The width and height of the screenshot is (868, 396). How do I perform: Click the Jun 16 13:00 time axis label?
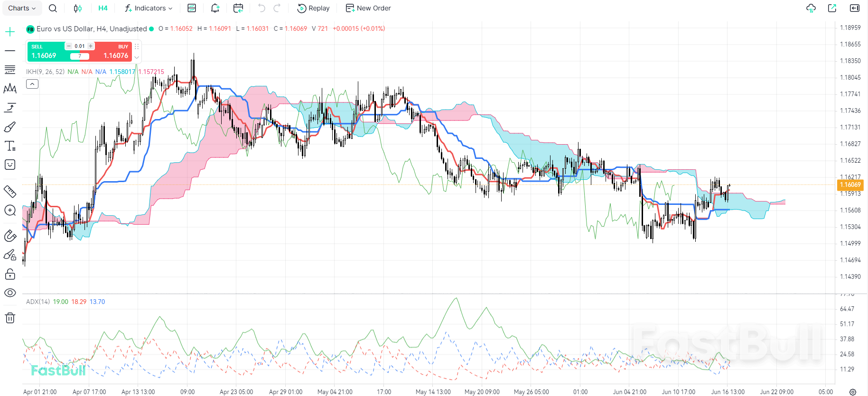(x=728, y=392)
